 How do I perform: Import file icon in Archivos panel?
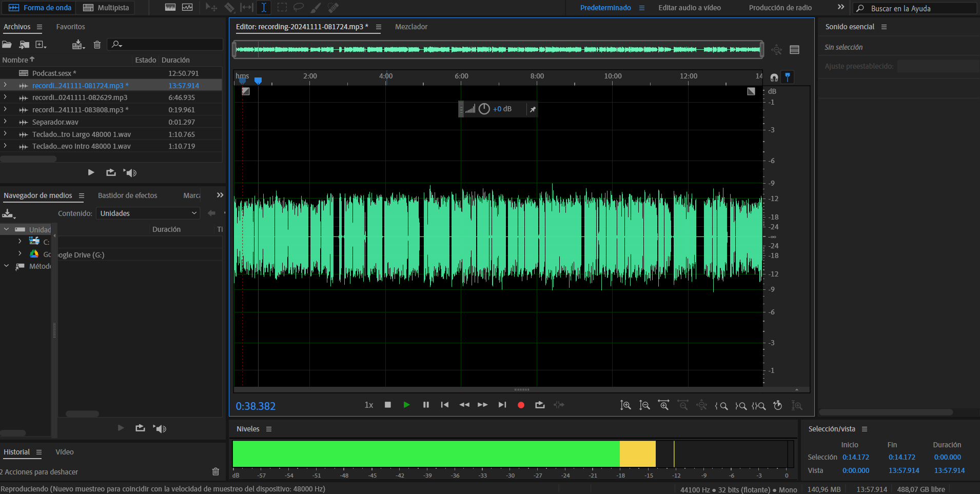24,45
